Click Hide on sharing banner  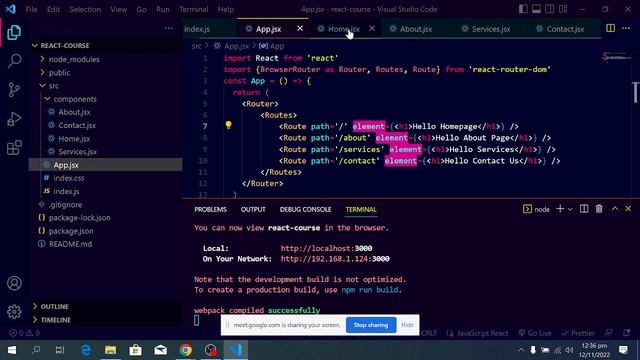[407, 325]
